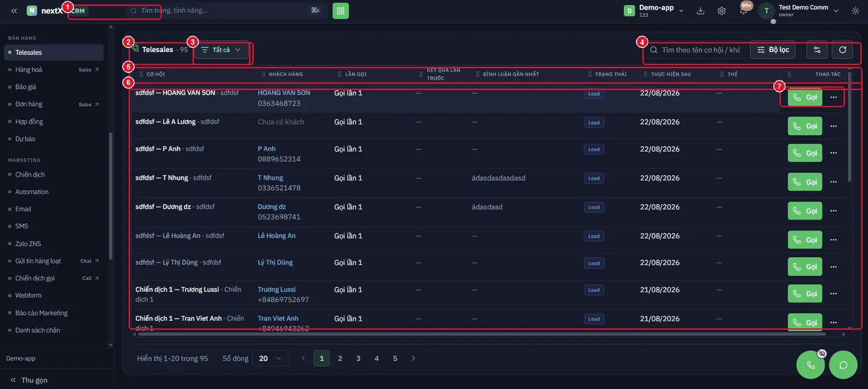Viewport: 868px width, 389px height.
Task: Open the floating phone dialer button
Action: 811,365
